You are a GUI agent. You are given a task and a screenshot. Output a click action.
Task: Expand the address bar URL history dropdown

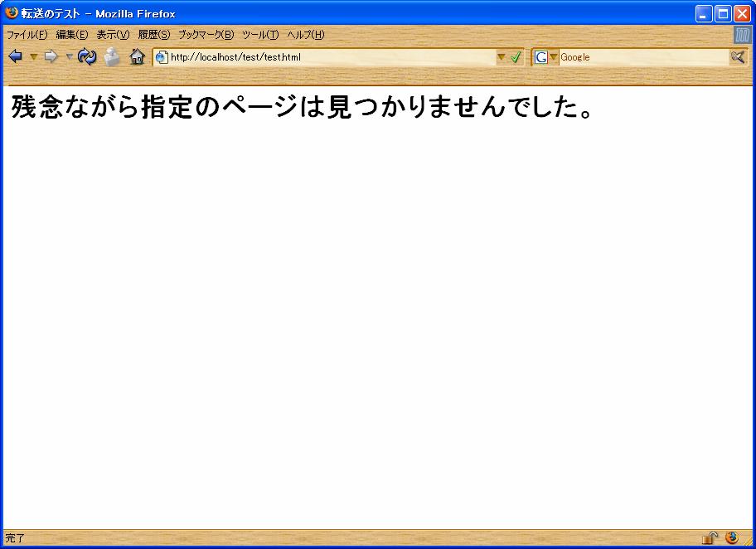coord(501,57)
